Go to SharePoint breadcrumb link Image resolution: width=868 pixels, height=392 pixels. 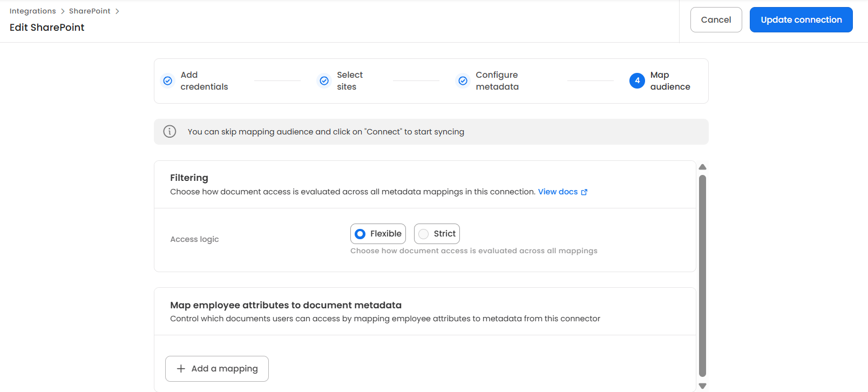point(90,11)
